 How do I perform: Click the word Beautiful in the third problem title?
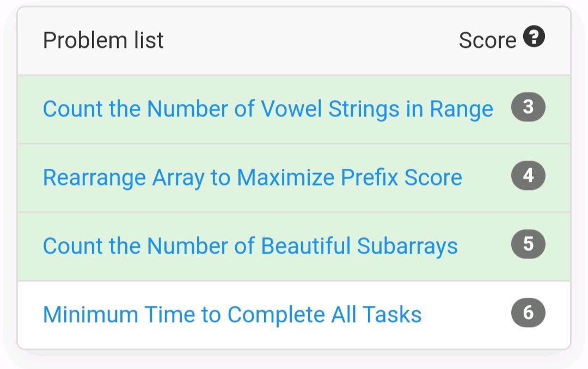(x=305, y=246)
